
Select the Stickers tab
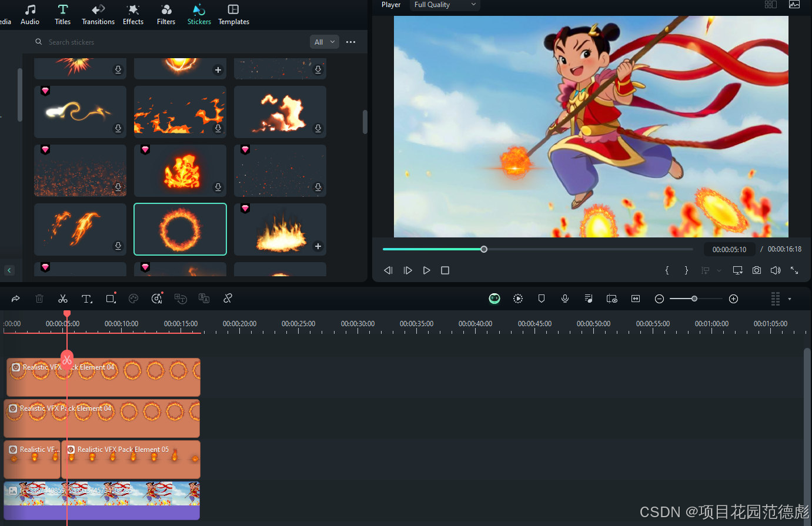[199, 15]
